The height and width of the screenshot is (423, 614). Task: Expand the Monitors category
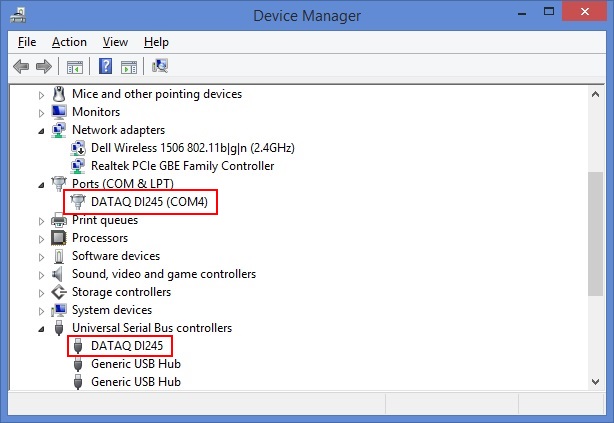coord(41,113)
